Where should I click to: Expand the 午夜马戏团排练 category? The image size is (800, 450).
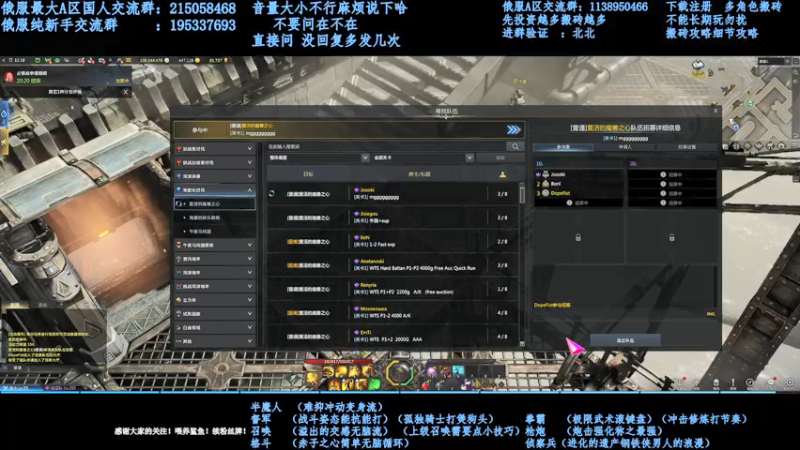pyautogui.click(x=214, y=245)
